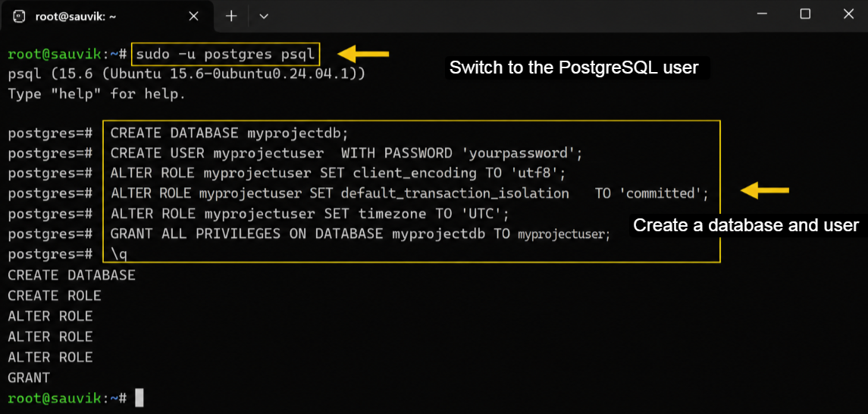Click the top root@sauvik:~# prompt text

click(68, 55)
